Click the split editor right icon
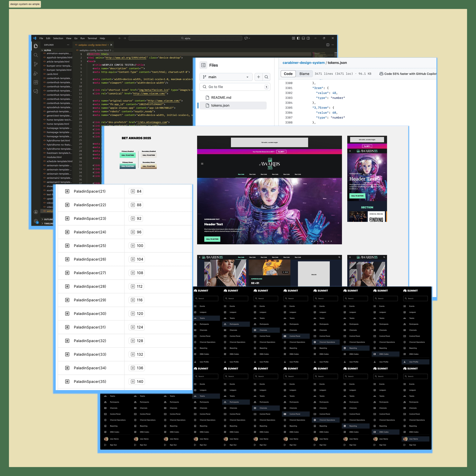The image size is (476, 476). coord(328,45)
